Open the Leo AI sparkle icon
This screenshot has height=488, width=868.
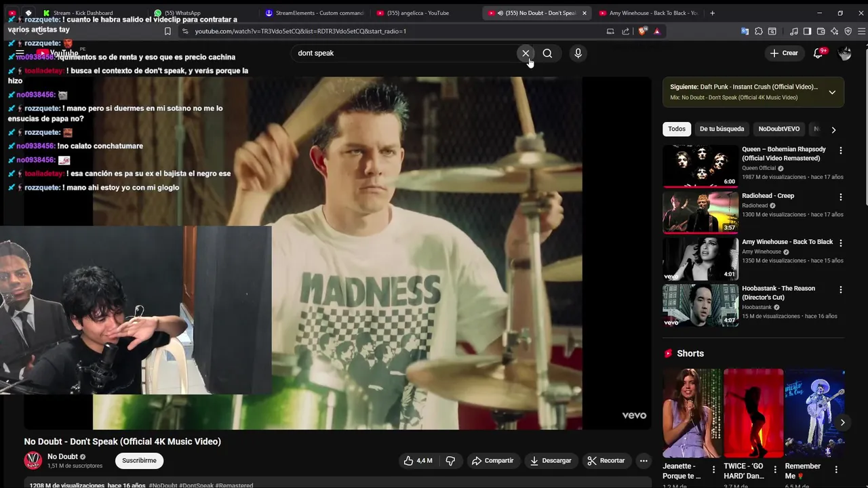834,31
